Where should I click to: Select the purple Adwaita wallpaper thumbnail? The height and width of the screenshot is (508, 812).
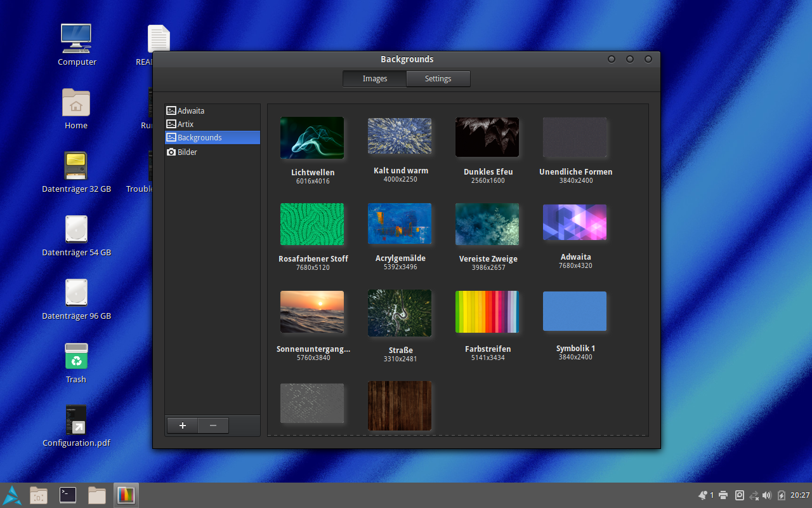575,222
